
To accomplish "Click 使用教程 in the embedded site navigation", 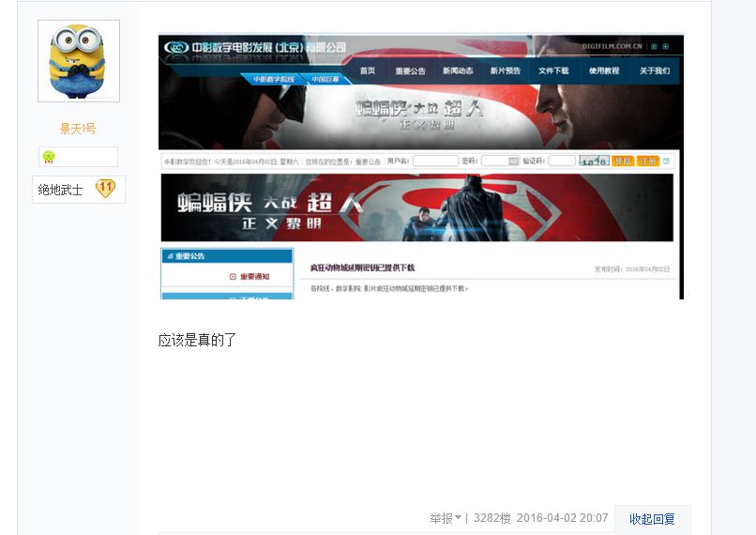I will 604,70.
